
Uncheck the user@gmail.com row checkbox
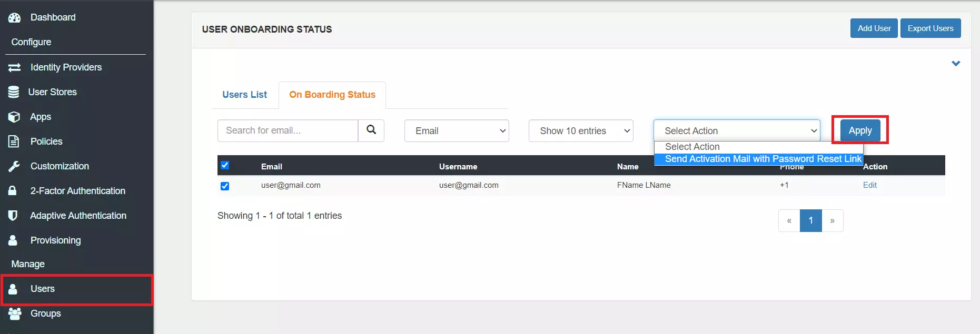(225, 186)
